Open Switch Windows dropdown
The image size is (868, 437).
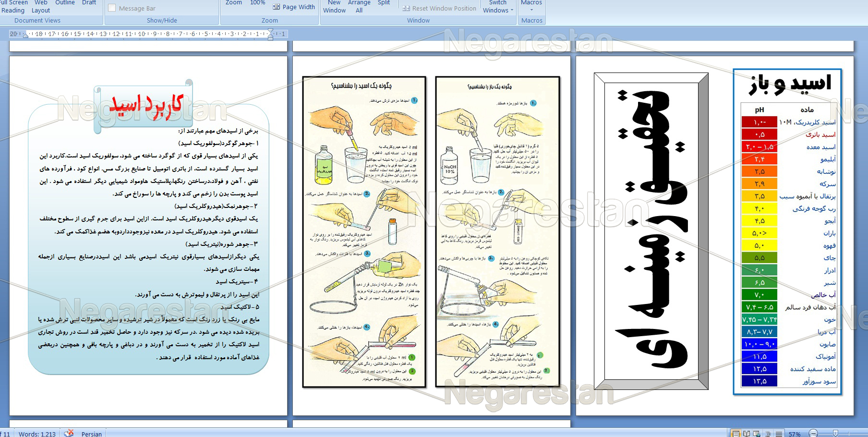(x=498, y=7)
